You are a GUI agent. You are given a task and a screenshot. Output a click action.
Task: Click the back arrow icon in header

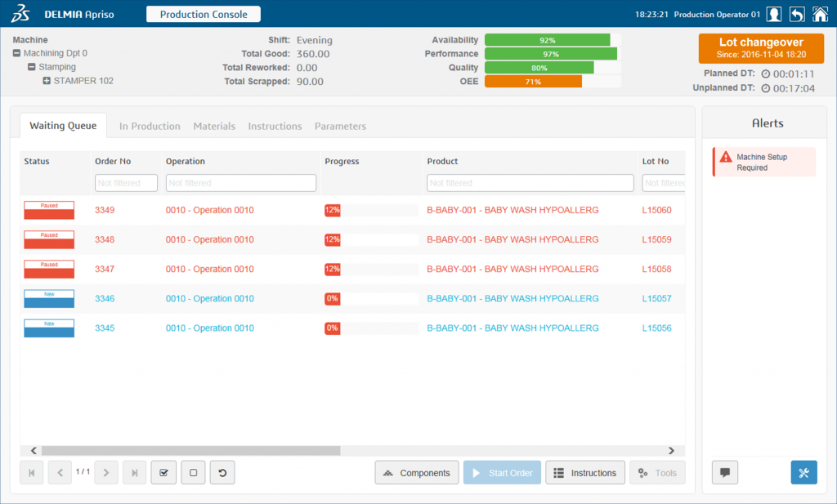click(x=797, y=14)
